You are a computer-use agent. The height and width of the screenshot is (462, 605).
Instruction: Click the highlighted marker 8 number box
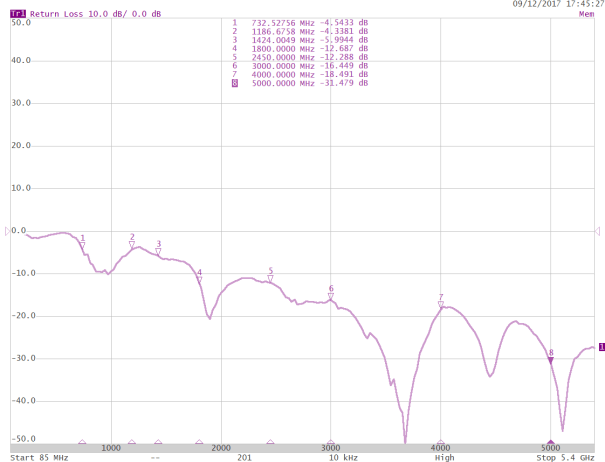coord(235,84)
